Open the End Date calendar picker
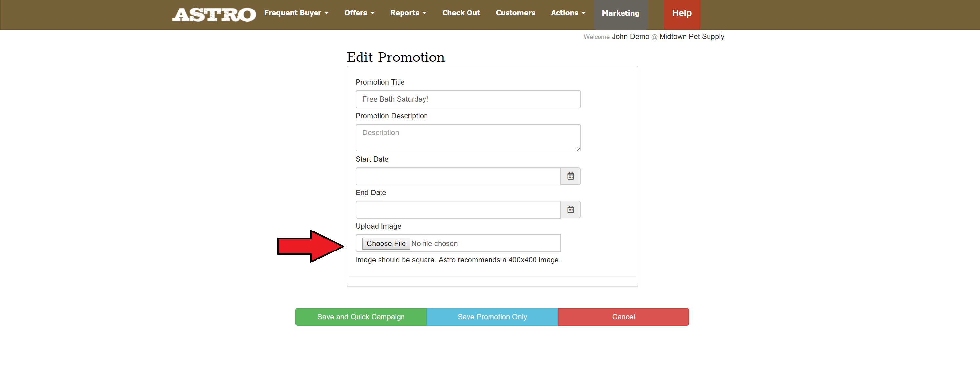This screenshot has height=382, width=980. 570,210
